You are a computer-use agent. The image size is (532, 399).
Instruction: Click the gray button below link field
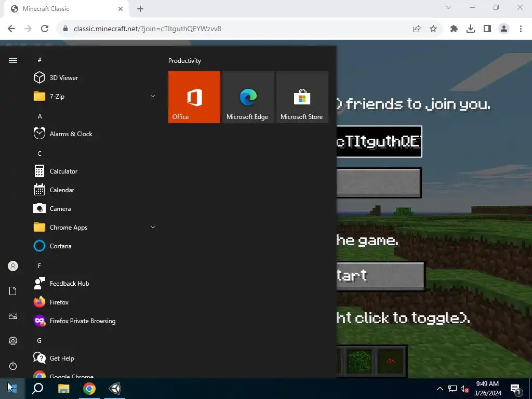(x=379, y=183)
